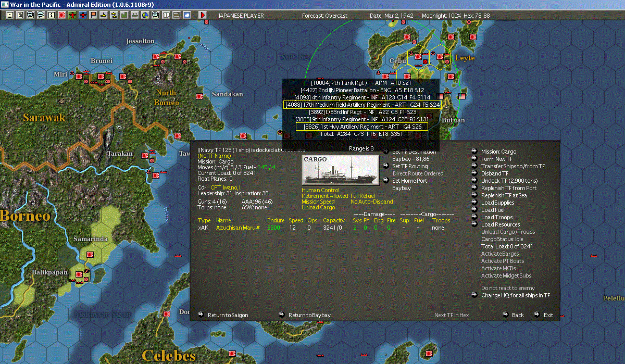
Task: Click arrow icon beside Set Home Port
Action: point(386,181)
